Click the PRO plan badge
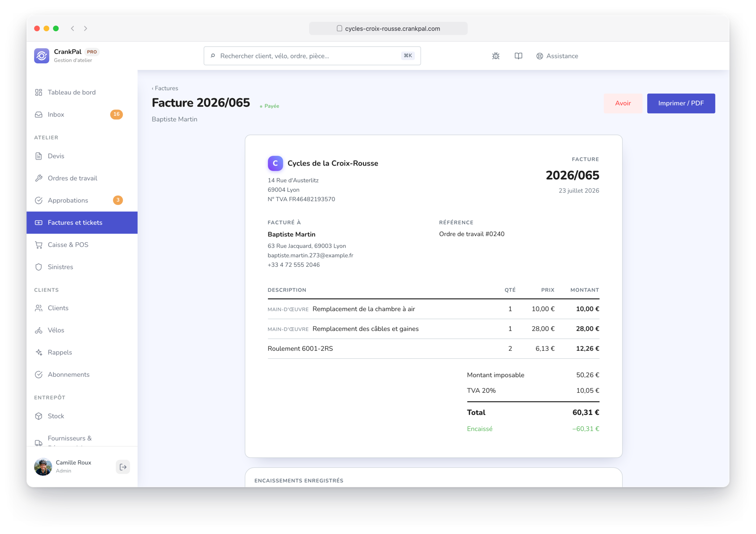756x534 pixels. [x=92, y=52]
